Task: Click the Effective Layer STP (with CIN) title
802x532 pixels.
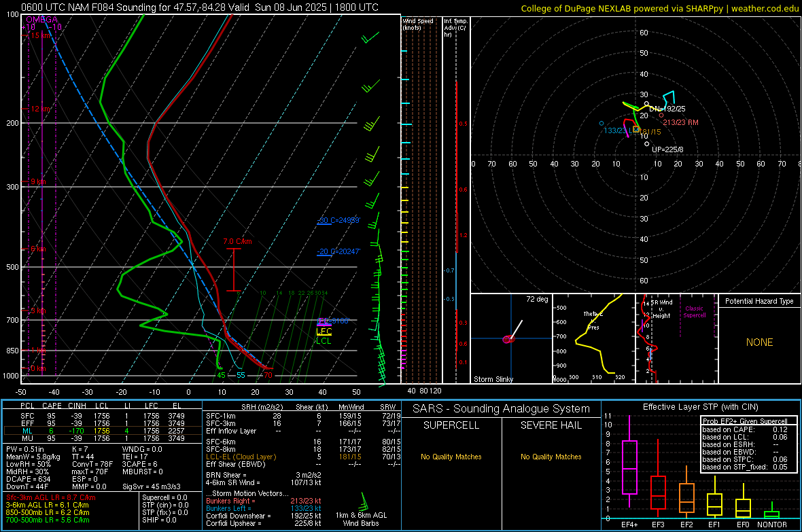Action: 700,407
